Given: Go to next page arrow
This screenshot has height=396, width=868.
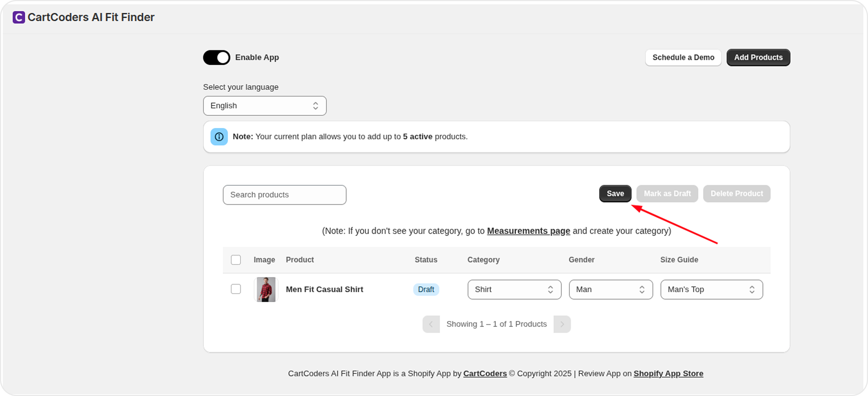Looking at the screenshot, I should [562, 324].
